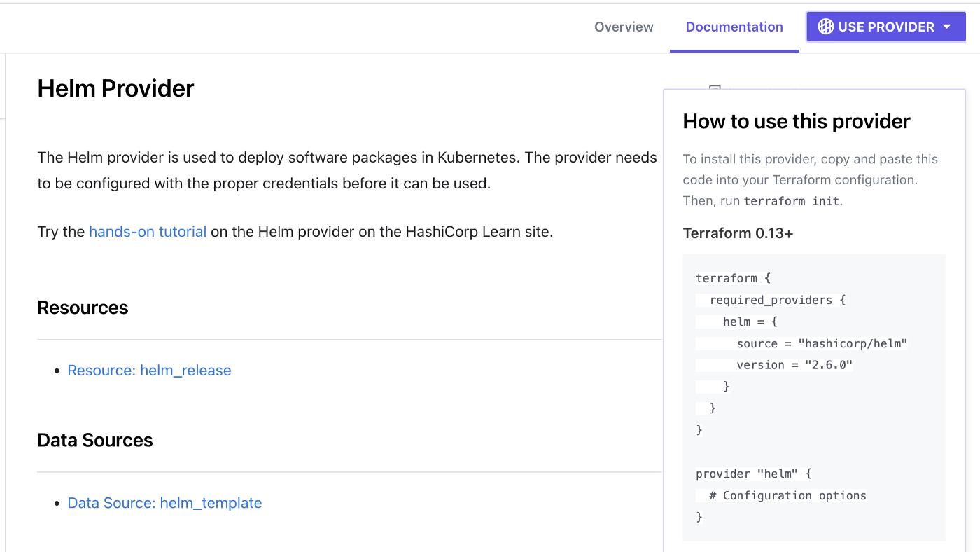Click the version 2.6.0 line in code

(x=794, y=364)
